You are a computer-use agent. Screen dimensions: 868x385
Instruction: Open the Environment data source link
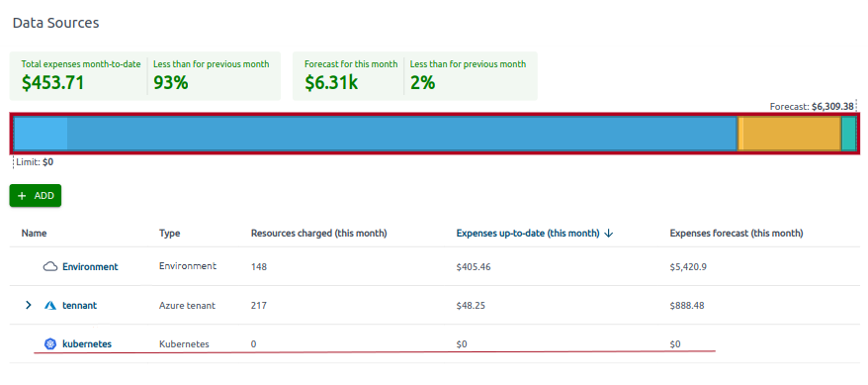pyautogui.click(x=90, y=266)
